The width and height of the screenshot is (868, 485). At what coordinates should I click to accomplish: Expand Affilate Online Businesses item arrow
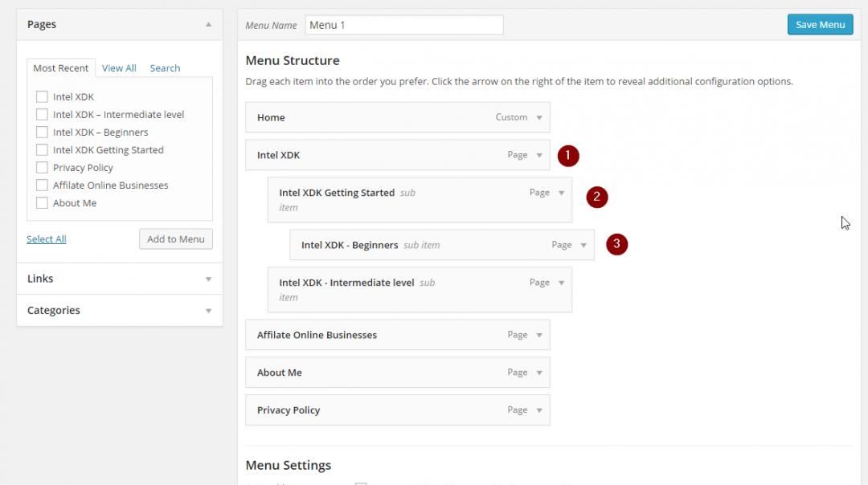(539, 335)
